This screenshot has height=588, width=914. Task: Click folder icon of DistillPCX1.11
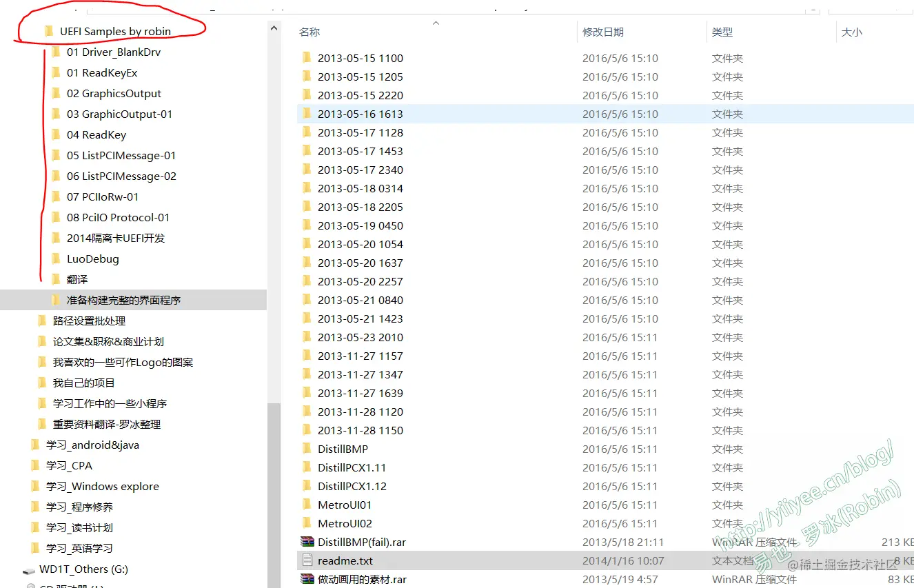pos(307,468)
